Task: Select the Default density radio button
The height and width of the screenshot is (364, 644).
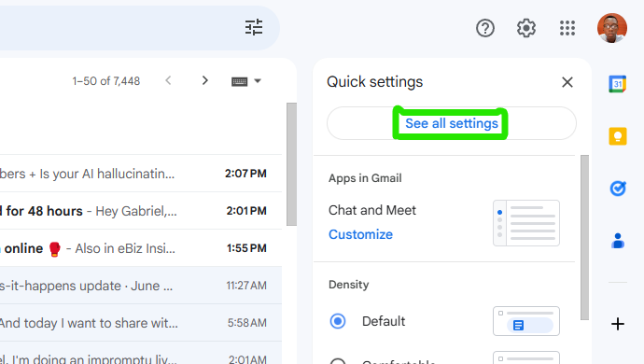Action: pyautogui.click(x=338, y=321)
